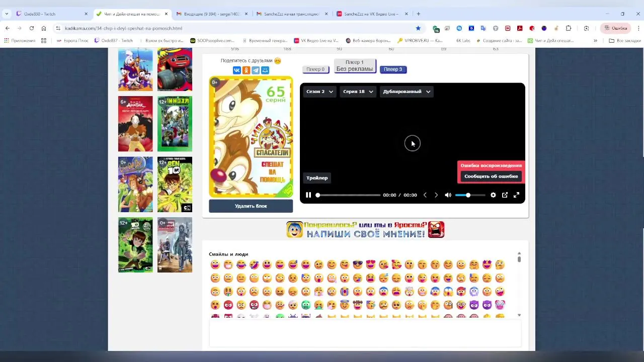644x362 pixels.
Task: Share via Telegram icon
Action: pos(256,70)
